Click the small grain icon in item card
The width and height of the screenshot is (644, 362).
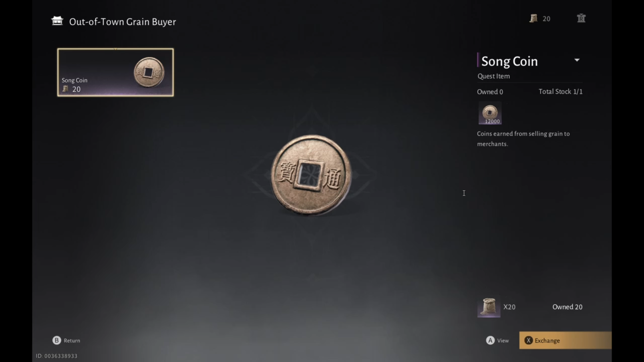pos(65,89)
